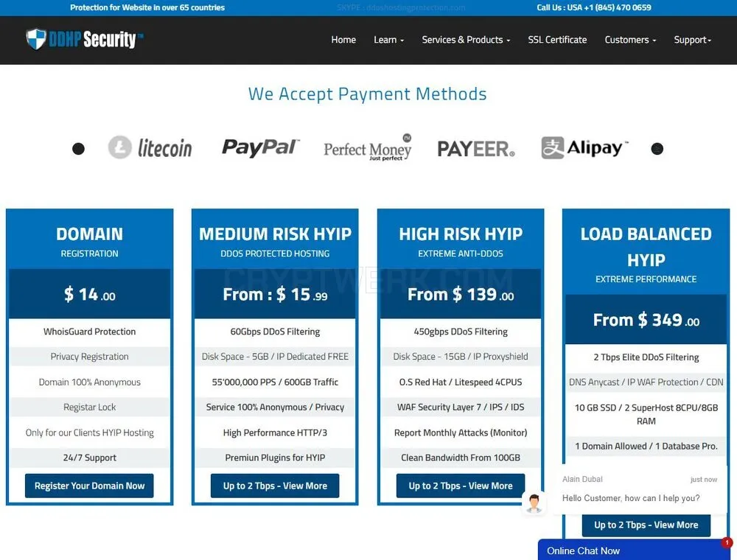Click the chat agent avatar
Viewport: 737px width, 560px height.
(534, 503)
